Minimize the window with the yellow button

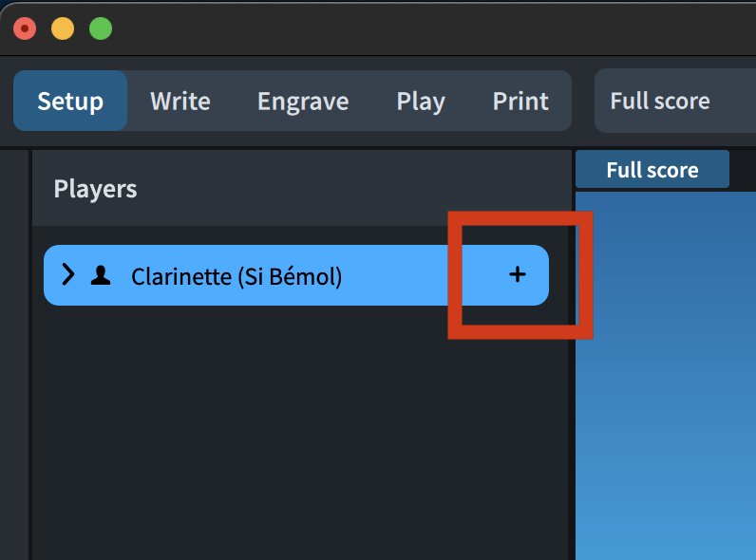click(x=63, y=28)
